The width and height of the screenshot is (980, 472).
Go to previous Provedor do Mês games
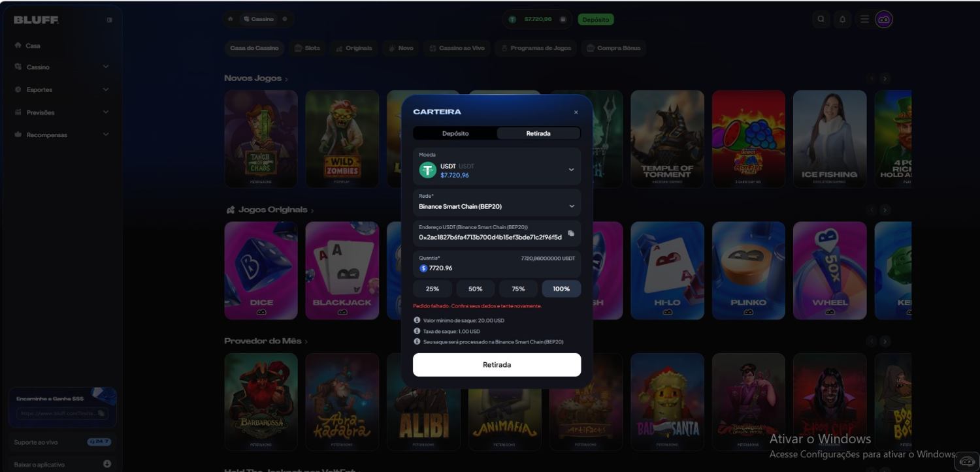tap(872, 341)
